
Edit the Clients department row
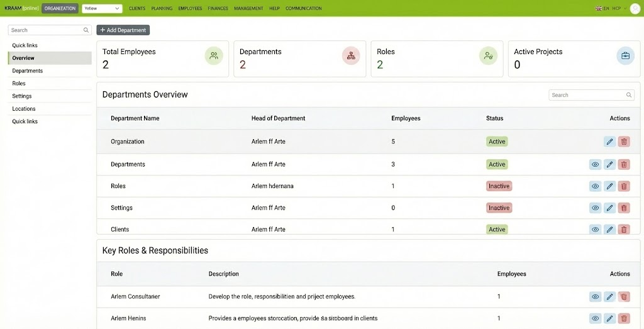pyautogui.click(x=609, y=229)
